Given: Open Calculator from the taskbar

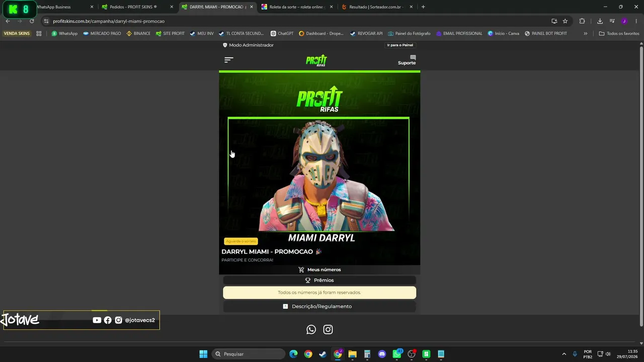Looking at the screenshot, I should [x=367, y=354].
